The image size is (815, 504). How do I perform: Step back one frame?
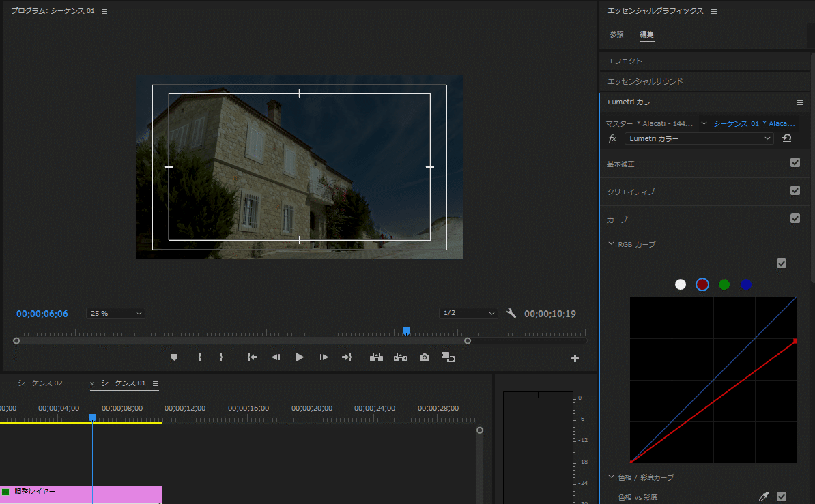point(276,357)
